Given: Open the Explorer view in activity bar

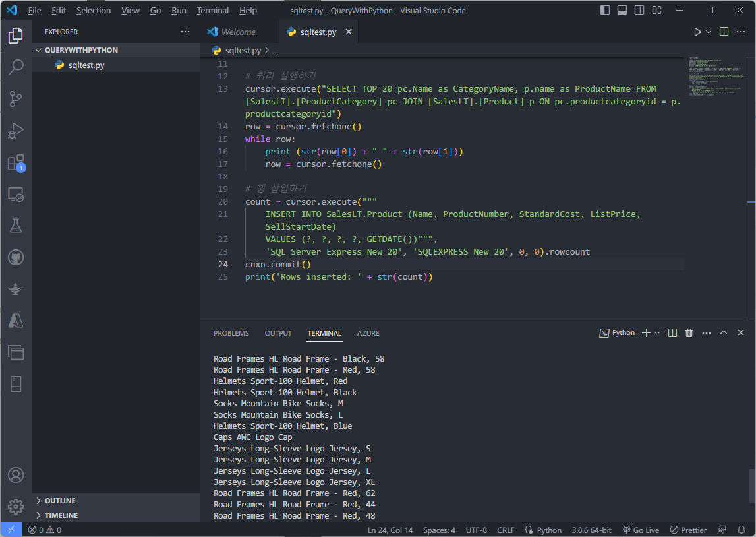Looking at the screenshot, I should pos(16,35).
